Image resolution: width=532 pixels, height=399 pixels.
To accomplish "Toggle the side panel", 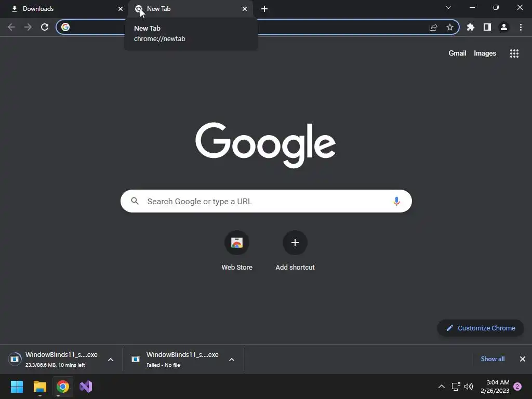I will (x=487, y=27).
